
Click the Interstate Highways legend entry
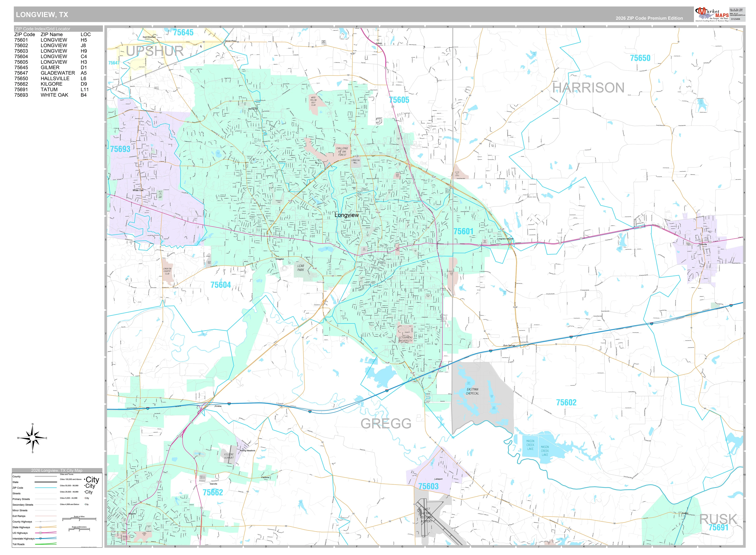(35, 538)
